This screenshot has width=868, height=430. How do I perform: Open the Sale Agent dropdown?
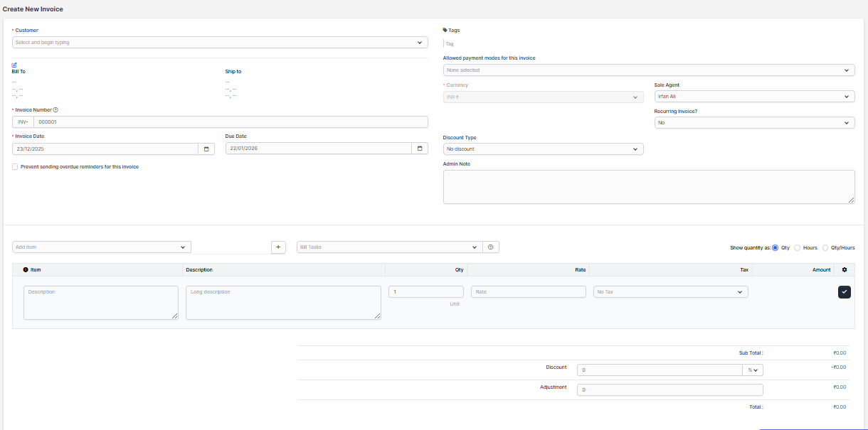click(x=754, y=97)
